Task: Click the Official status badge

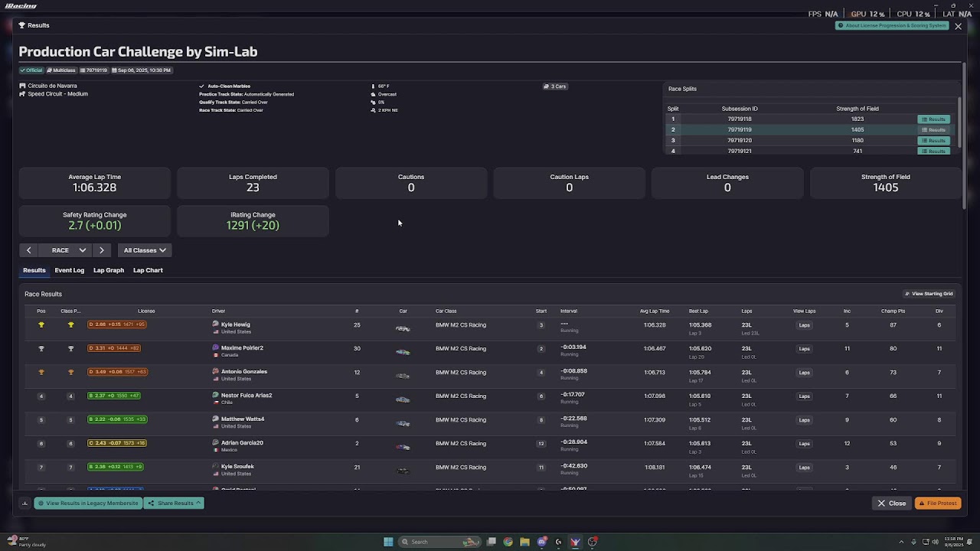Action: [31, 70]
